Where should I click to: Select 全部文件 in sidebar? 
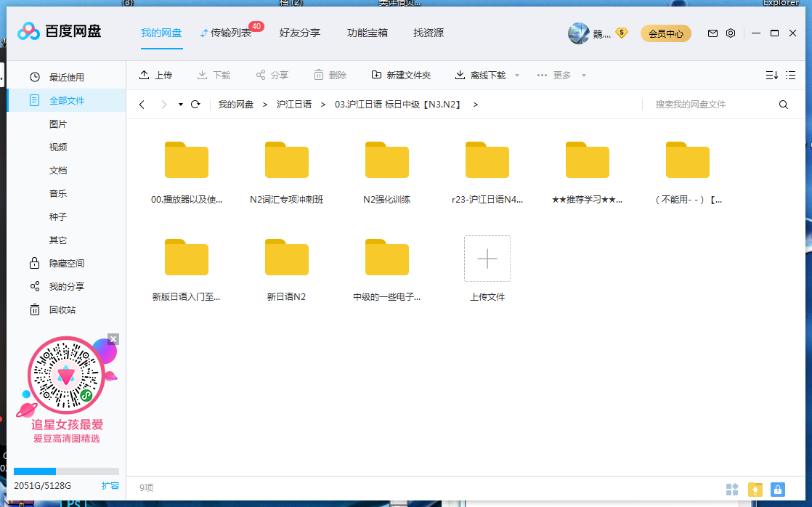(66, 100)
